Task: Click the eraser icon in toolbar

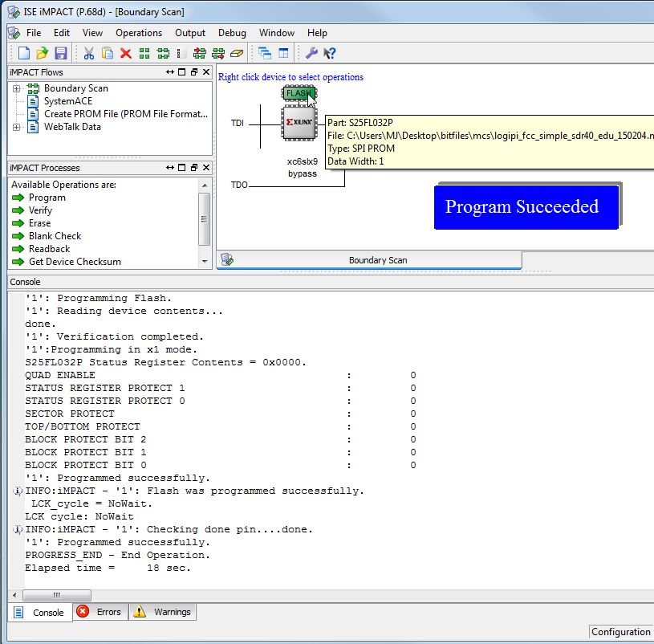Action: (x=236, y=53)
